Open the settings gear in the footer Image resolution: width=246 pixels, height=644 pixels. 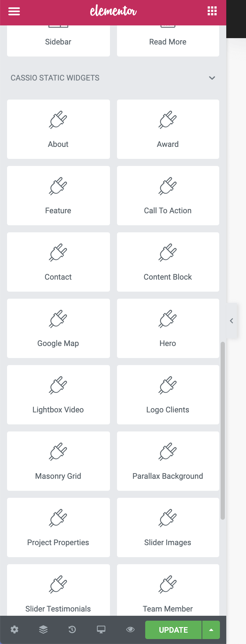click(14, 630)
